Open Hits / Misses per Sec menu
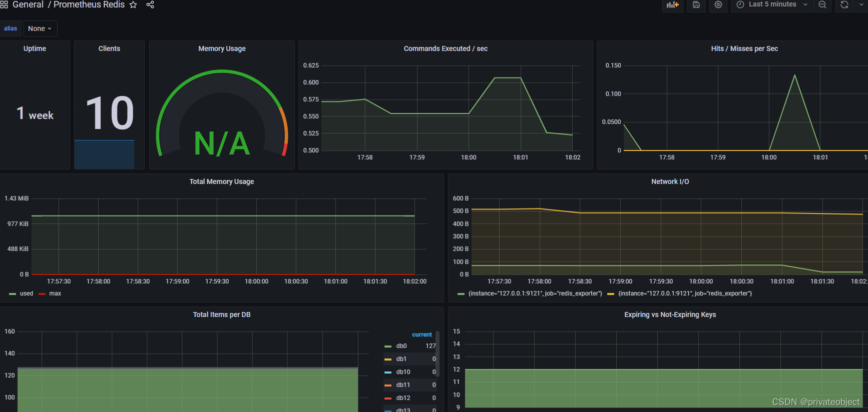 coord(744,48)
